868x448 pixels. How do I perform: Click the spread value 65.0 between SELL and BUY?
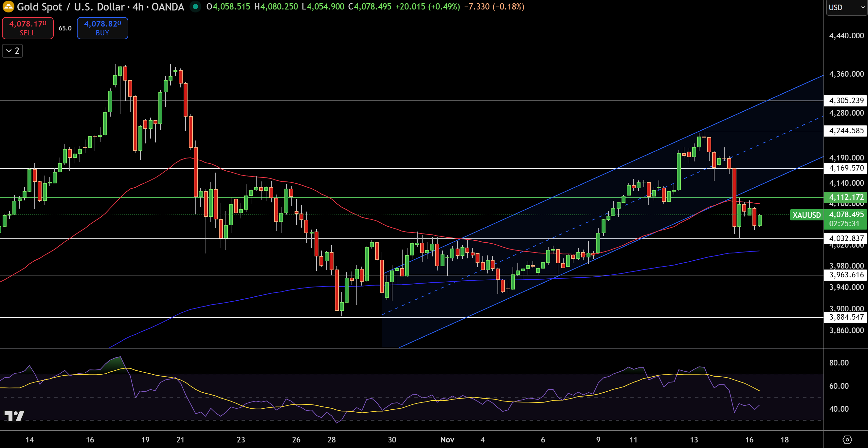tap(64, 28)
